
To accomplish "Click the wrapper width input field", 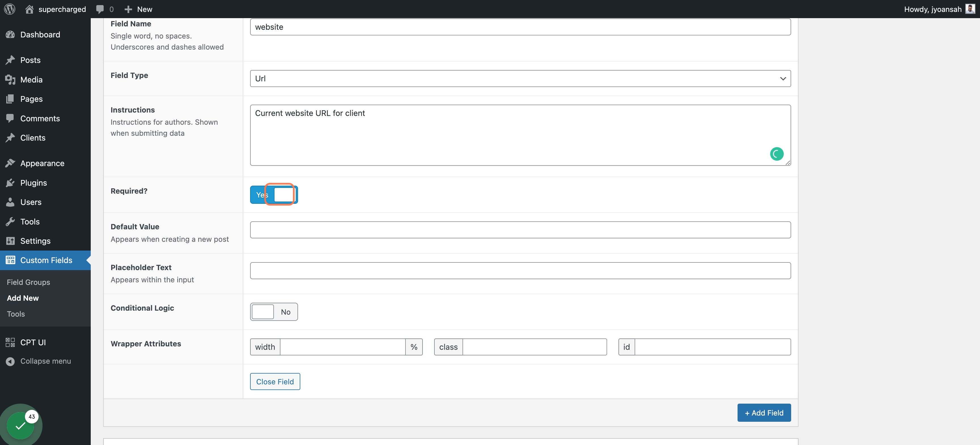I will pos(342,347).
